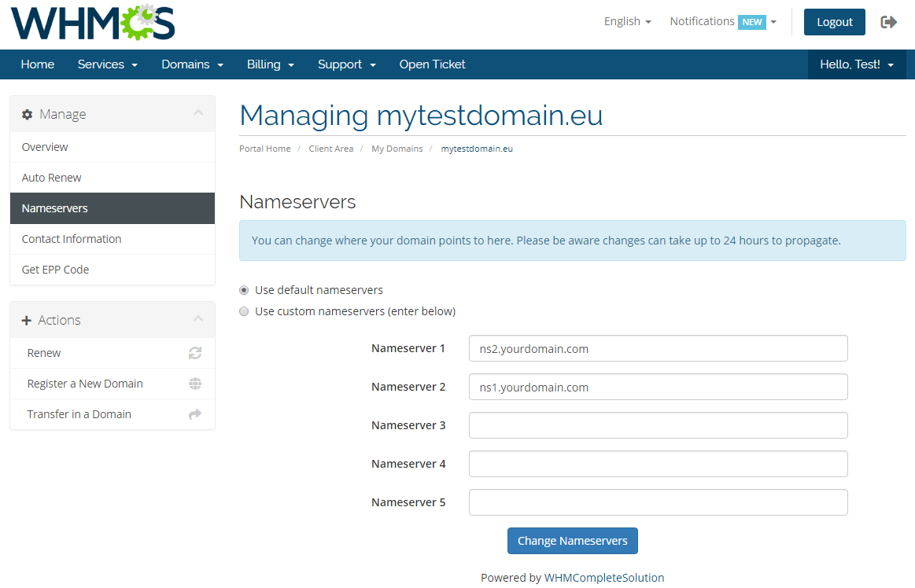915x588 pixels.
Task: Open the Domains menu in the navigation bar
Action: tap(191, 64)
